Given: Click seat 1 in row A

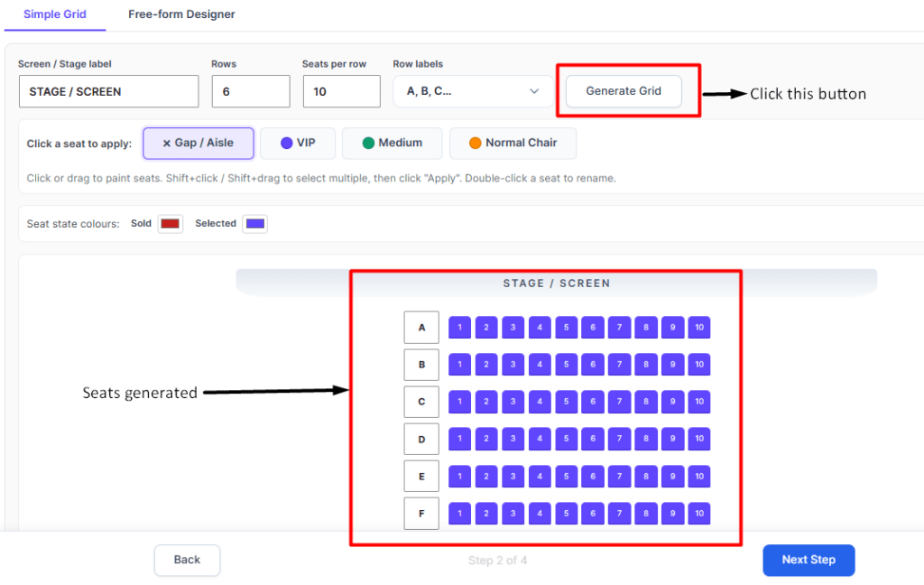Looking at the screenshot, I should point(459,328).
